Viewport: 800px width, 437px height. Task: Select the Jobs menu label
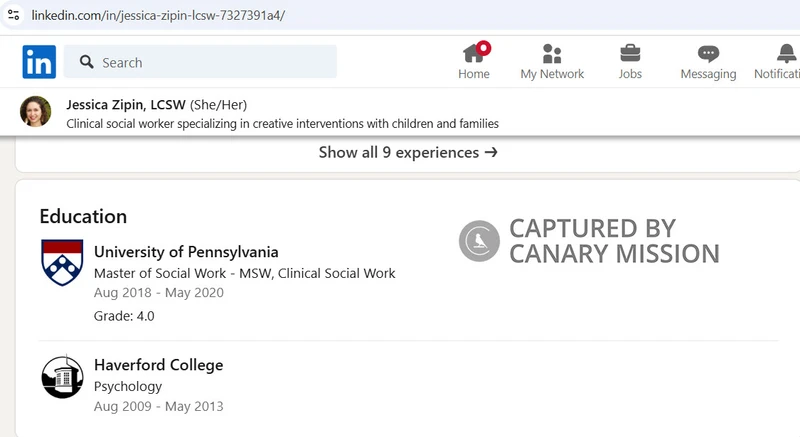pyautogui.click(x=630, y=74)
